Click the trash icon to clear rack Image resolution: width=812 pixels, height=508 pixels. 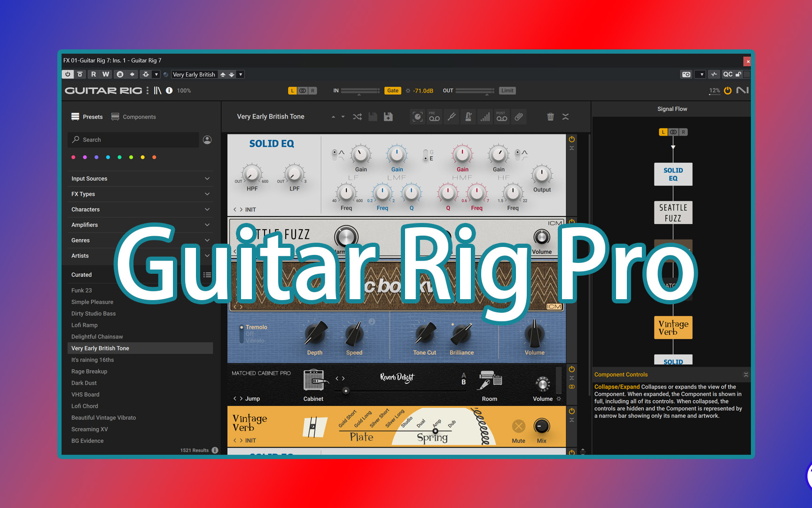(550, 117)
